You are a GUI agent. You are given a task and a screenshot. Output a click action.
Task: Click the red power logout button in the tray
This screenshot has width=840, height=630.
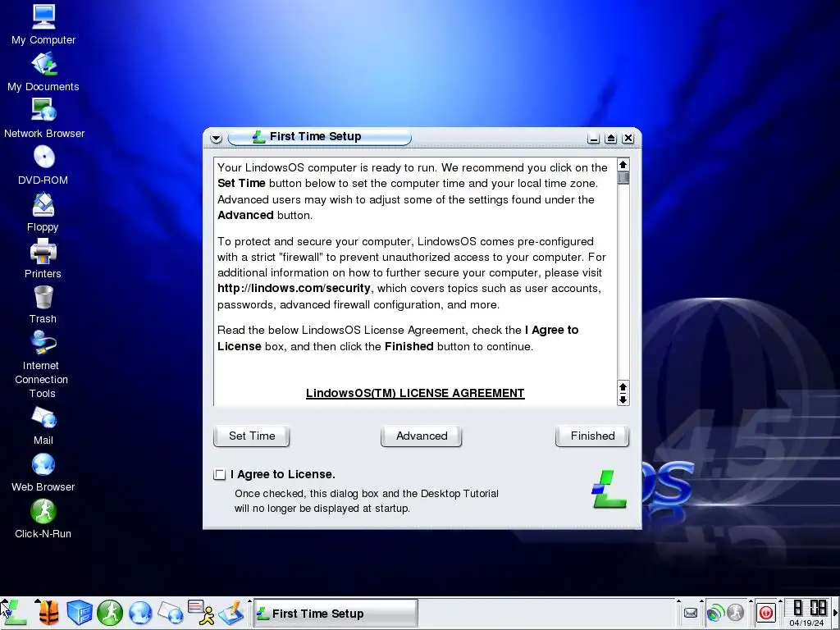(765, 612)
